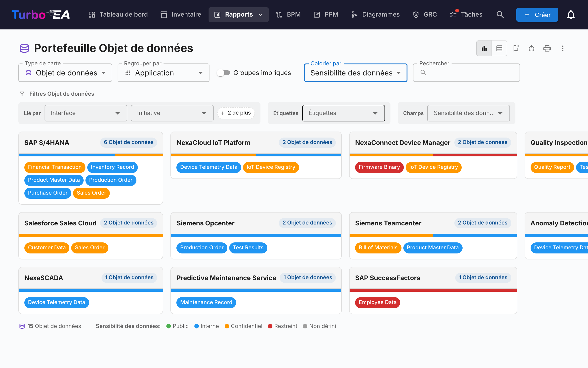Click the data object icon beside title

pos(24,48)
